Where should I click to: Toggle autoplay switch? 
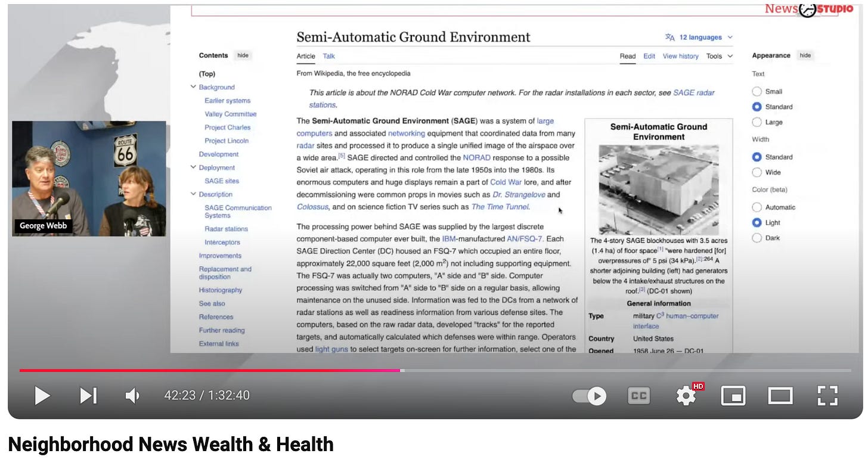click(x=589, y=396)
